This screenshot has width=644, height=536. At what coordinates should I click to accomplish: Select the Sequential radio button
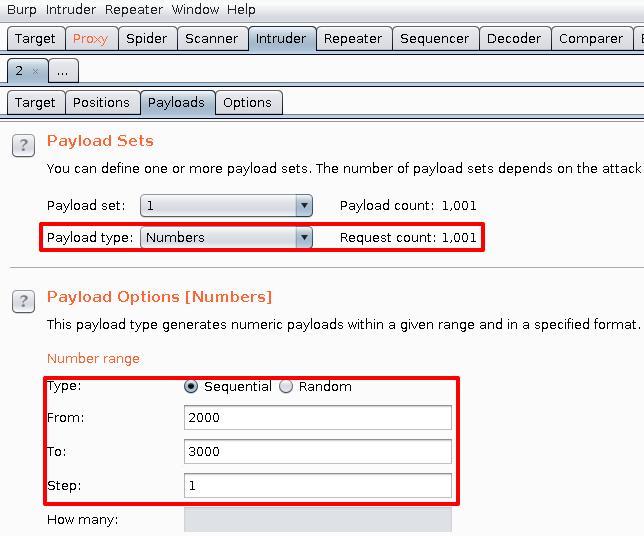(191, 386)
